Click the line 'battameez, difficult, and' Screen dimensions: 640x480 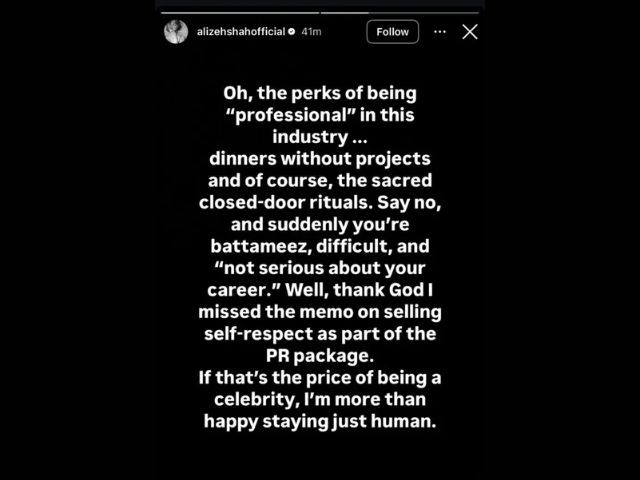click(320, 247)
